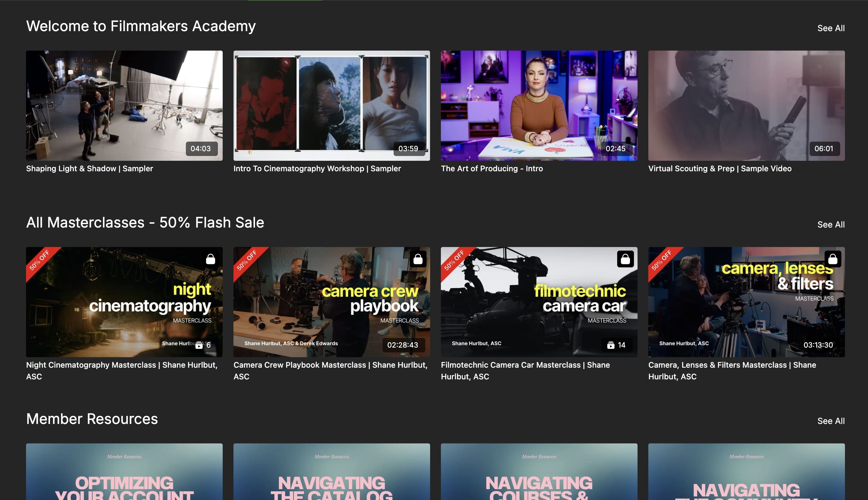The image size is (868, 500).
Task: Click title 'Night Cinematography Masterclass | Shane Hurlbut, ASC'
Action: click(x=122, y=371)
